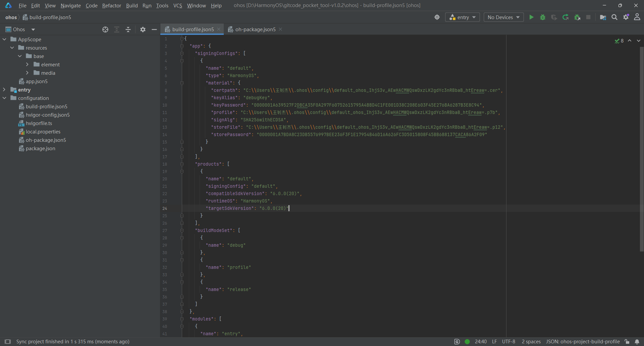644x346 pixels.
Task: Click the locate target crosshair in toolbar
Action: [x=437, y=17]
